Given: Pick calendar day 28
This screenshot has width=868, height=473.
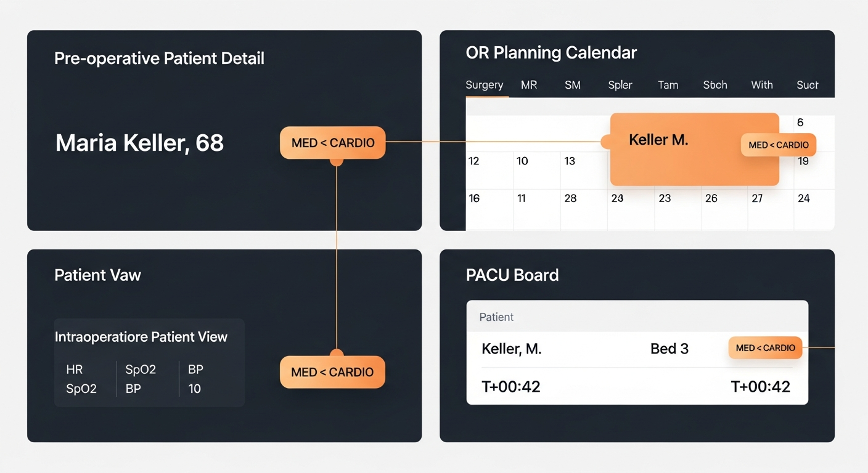Looking at the screenshot, I should click(x=584, y=208).
